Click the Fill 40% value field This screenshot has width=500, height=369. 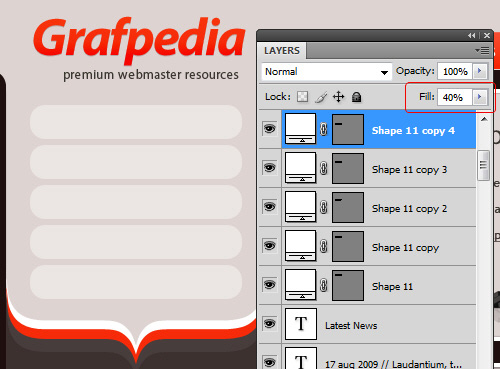click(x=455, y=97)
